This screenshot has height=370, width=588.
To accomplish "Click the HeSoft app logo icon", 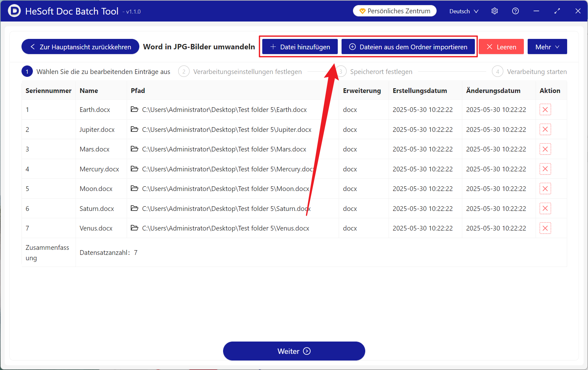I will pyautogui.click(x=14, y=11).
